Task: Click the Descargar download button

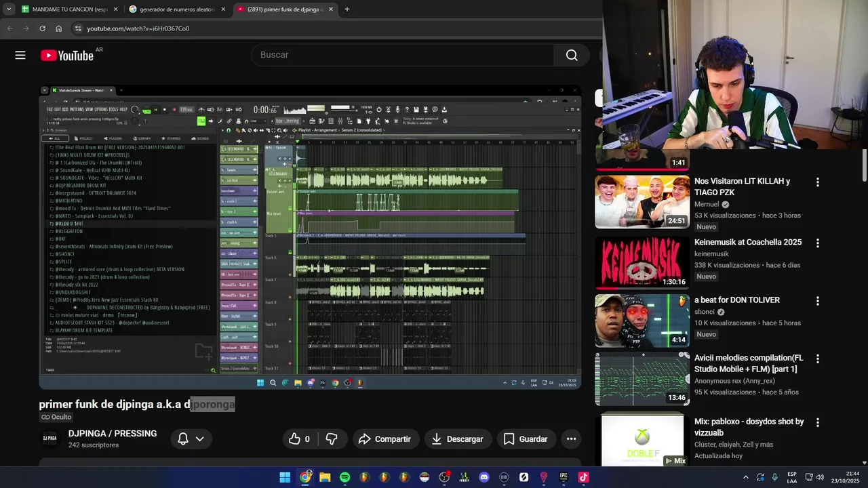Action: [x=458, y=439]
